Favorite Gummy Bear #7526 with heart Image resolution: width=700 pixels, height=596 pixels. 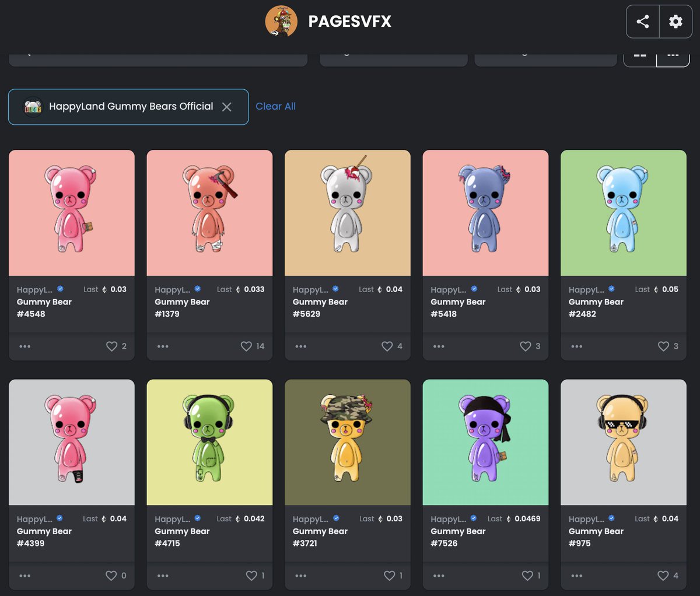tap(527, 576)
